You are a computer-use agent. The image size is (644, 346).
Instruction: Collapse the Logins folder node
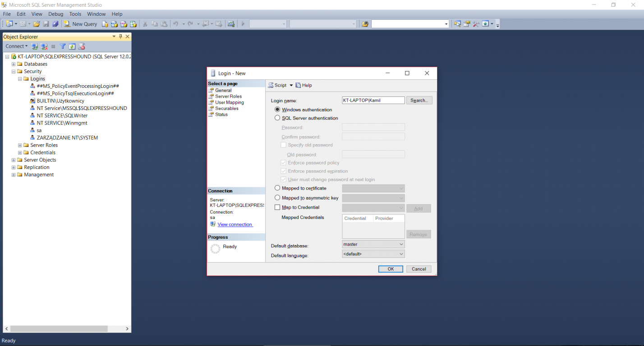tap(20, 79)
